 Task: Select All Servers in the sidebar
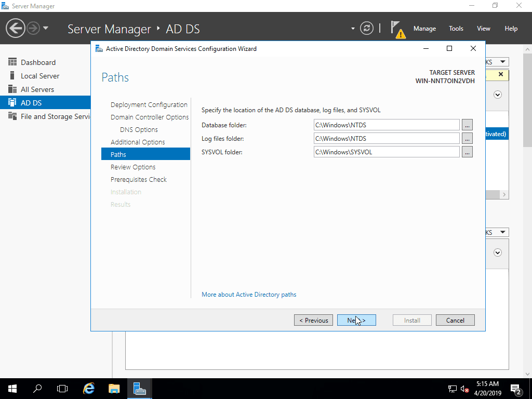[46, 89]
